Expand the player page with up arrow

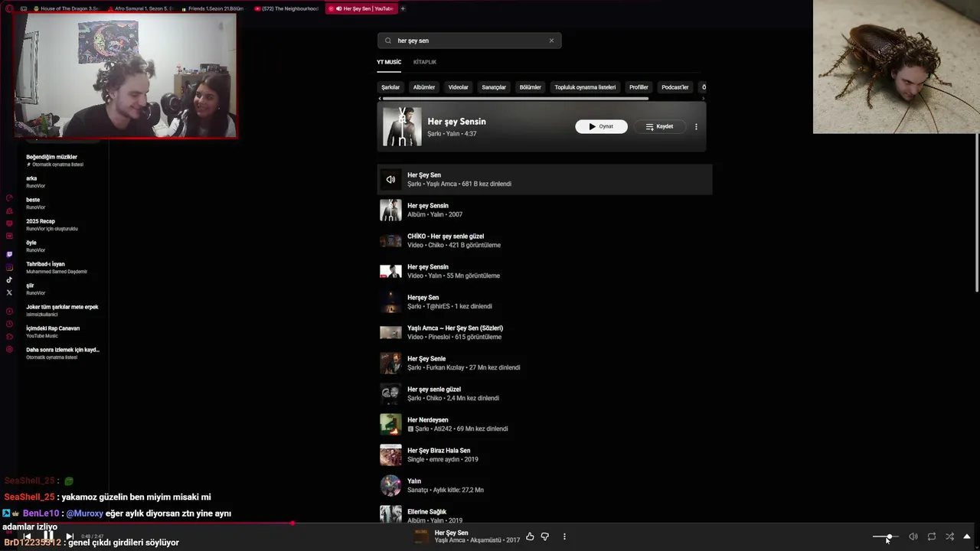tap(967, 536)
